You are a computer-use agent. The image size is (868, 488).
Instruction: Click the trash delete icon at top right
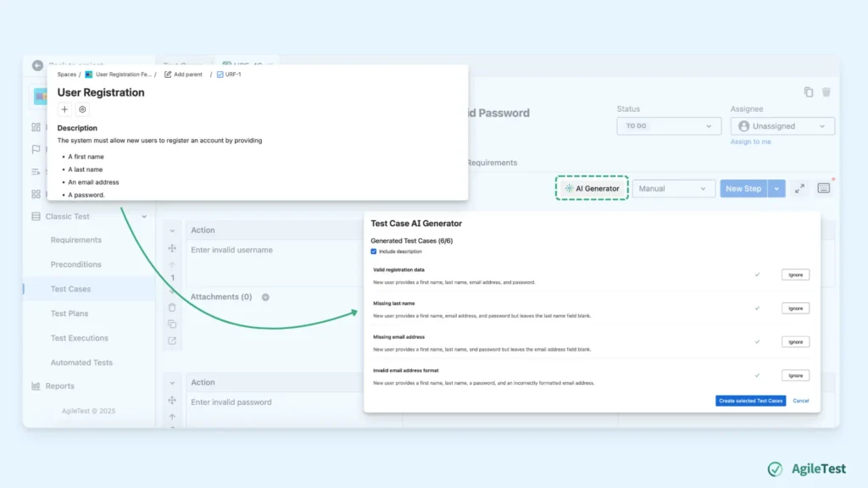click(x=826, y=91)
